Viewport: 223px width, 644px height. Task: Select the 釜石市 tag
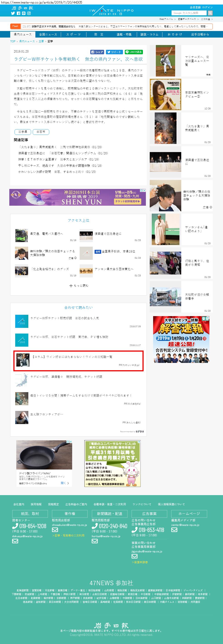41,132
